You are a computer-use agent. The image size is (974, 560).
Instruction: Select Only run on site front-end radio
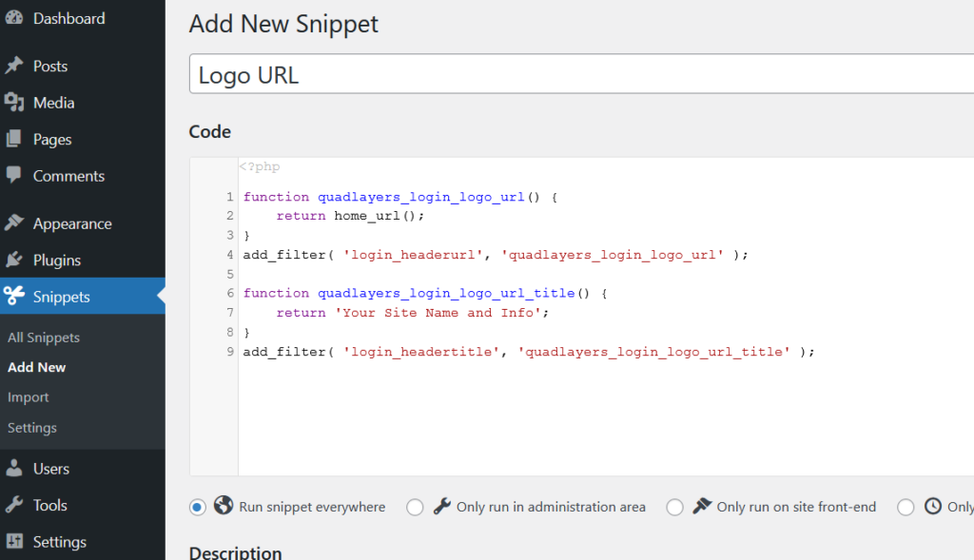tap(674, 507)
